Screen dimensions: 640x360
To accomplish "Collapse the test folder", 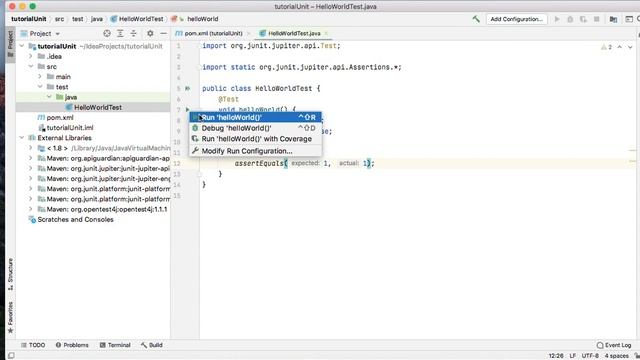I will (40, 87).
